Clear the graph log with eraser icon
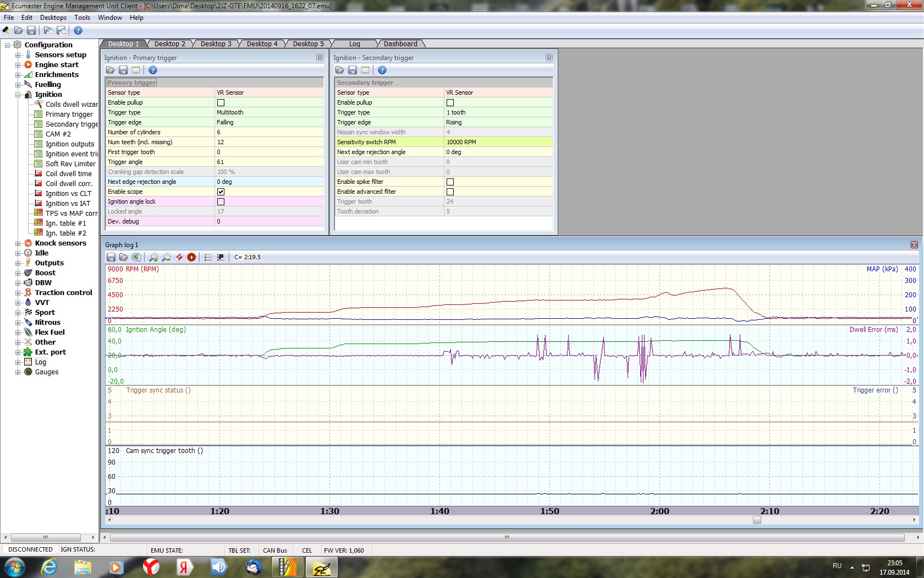Image resolution: width=924 pixels, height=578 pixels. (179, 257)
